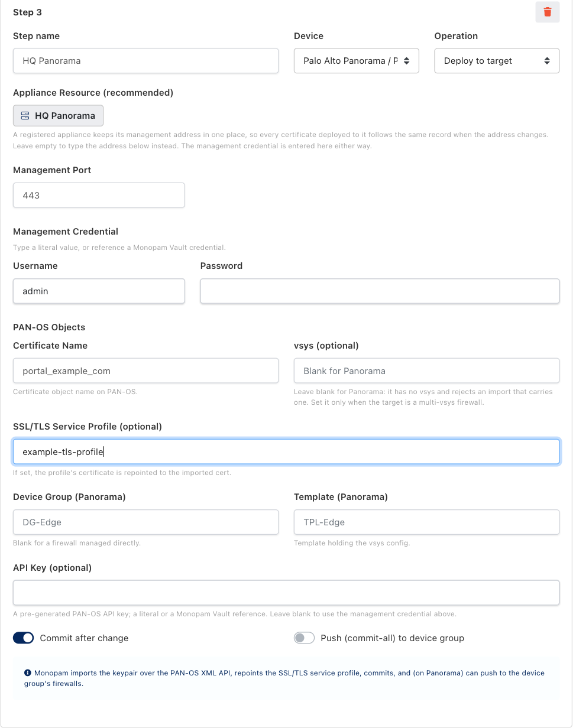Viewport: 576px width, 728px height.
Task: Delete Step 3 with the red trash icon
Action: pyautogui.click(x=547, y=12)
